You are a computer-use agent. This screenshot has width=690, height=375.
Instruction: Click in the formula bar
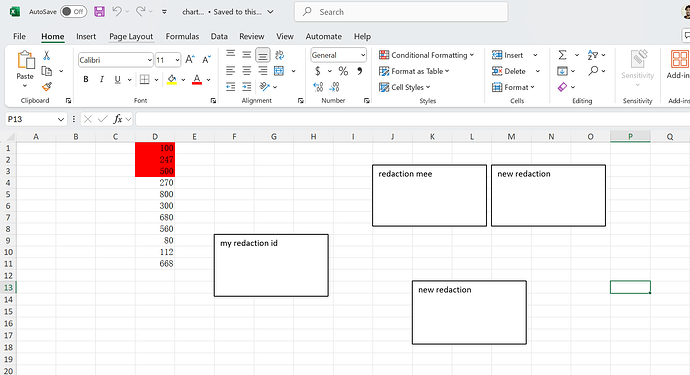click(x=412, y=119)
